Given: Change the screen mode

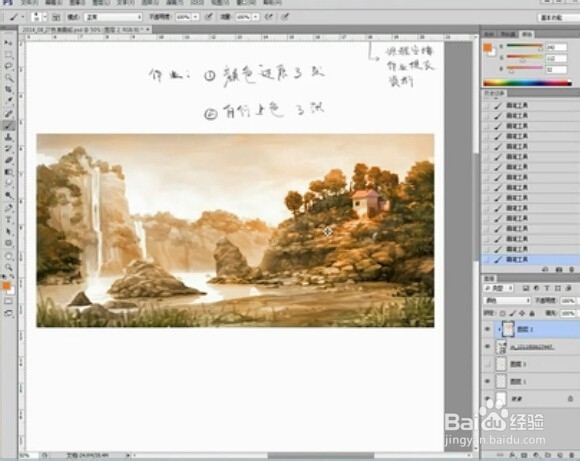Looking at the screenshot, I should point(8,313).
